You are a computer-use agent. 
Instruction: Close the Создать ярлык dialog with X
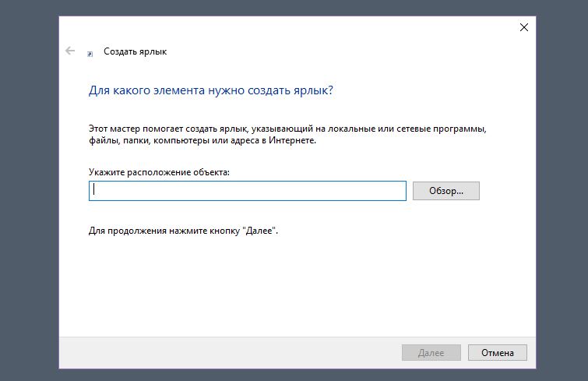click(524, 27)
